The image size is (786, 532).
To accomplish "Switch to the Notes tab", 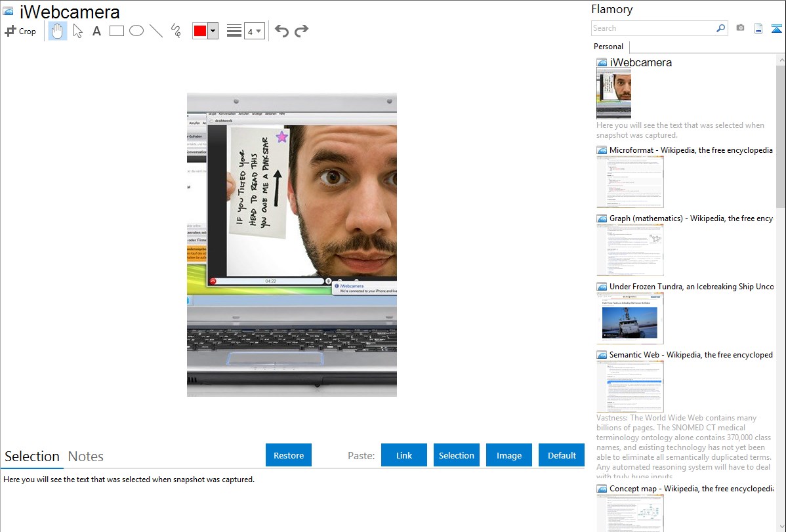I will (86, 457).
